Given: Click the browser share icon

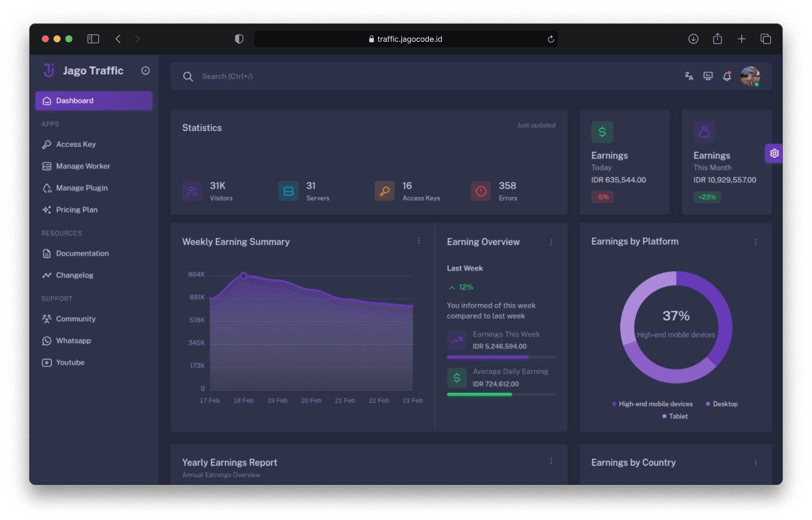Looking at the screenshot, I should pos(717,39).
